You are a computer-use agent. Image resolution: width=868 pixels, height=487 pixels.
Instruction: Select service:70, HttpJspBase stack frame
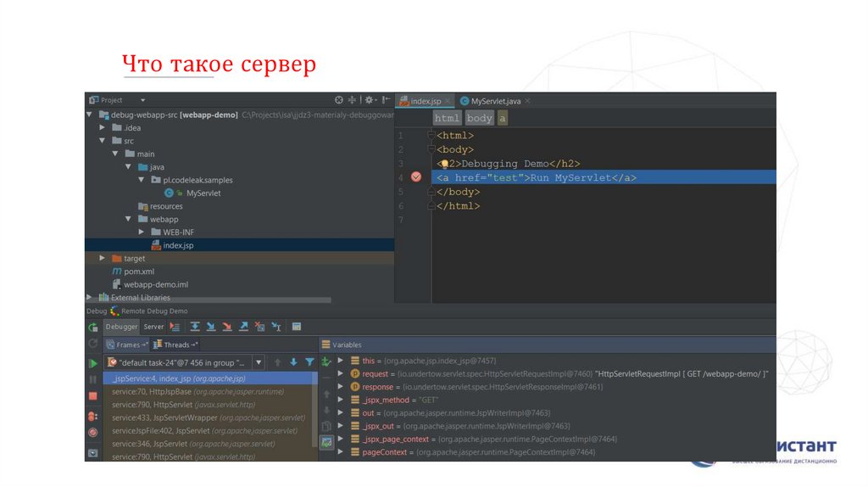click(197, 392)
